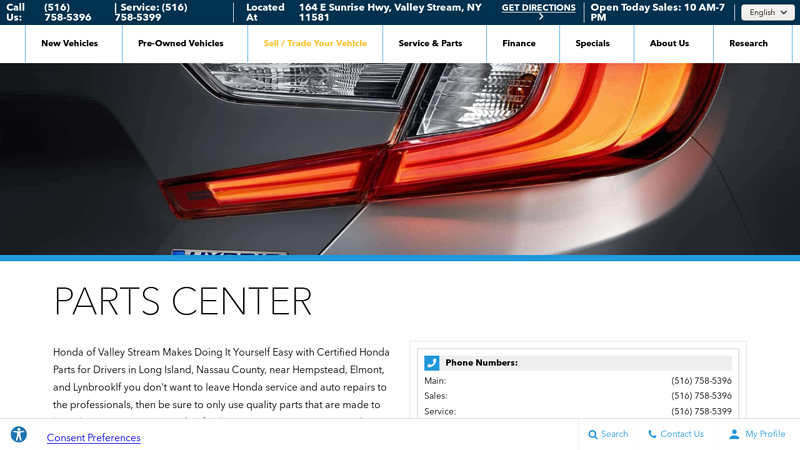This screenshot has height=450, width=800.
Task: Click the Call Us number (516) 758-5396
Action: click(67, 12)
